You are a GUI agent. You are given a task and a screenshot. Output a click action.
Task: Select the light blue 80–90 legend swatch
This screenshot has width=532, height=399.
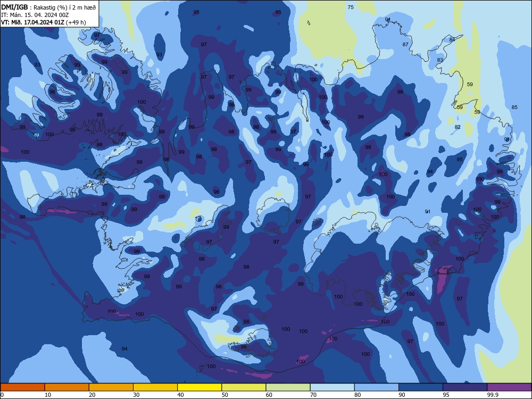(x=377, y=387)
